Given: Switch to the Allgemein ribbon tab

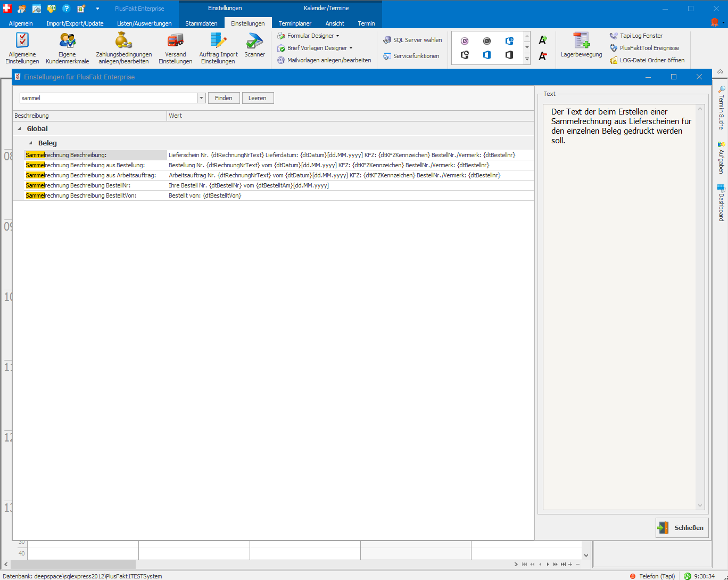Looking at the screenshot, I should point(21,23).
